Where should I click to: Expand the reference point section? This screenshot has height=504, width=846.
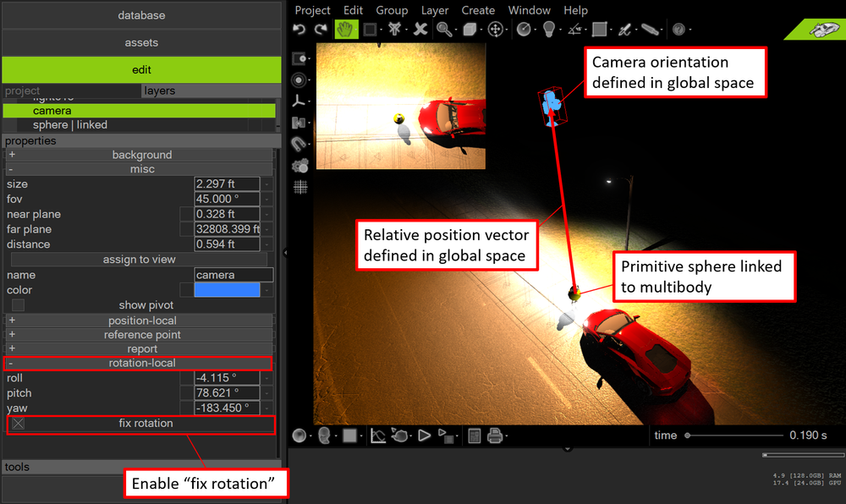pos(140,335)
